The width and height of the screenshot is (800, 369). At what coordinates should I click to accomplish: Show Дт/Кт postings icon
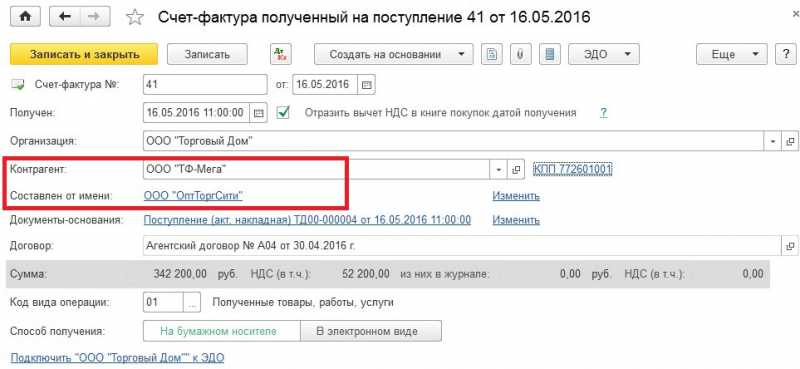point(280,54)
